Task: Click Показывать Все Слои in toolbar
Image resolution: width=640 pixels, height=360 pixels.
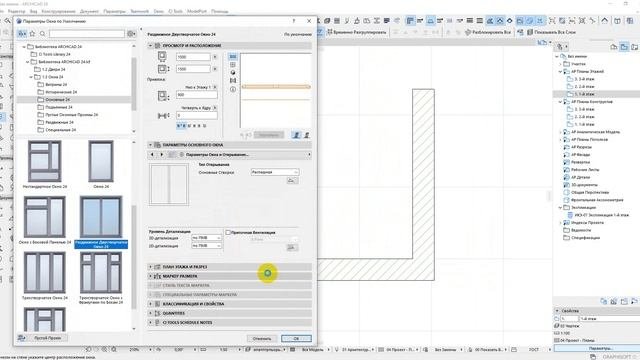Action: [x=551, y=32]
